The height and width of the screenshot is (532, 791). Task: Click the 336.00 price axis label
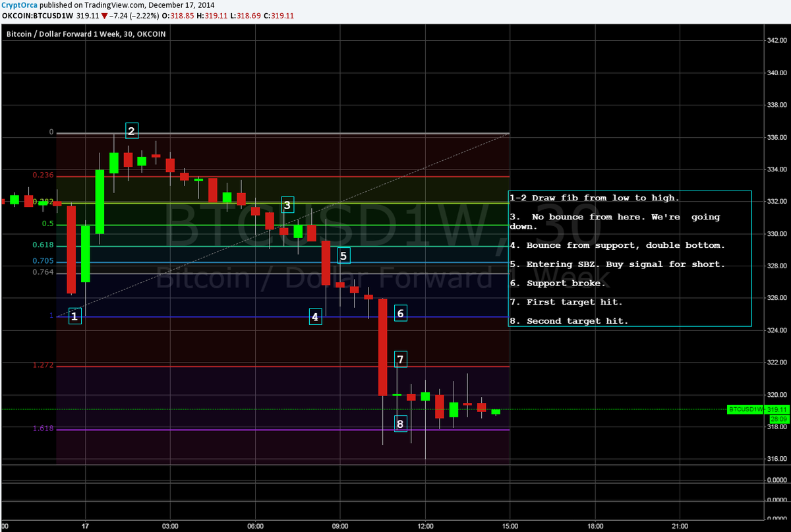tap(776, 137)
